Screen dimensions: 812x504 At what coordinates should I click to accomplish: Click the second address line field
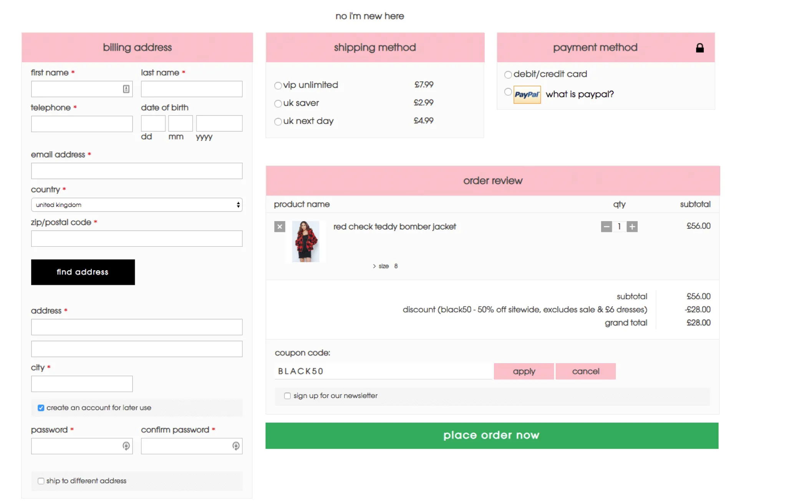(x=137, y=349)
